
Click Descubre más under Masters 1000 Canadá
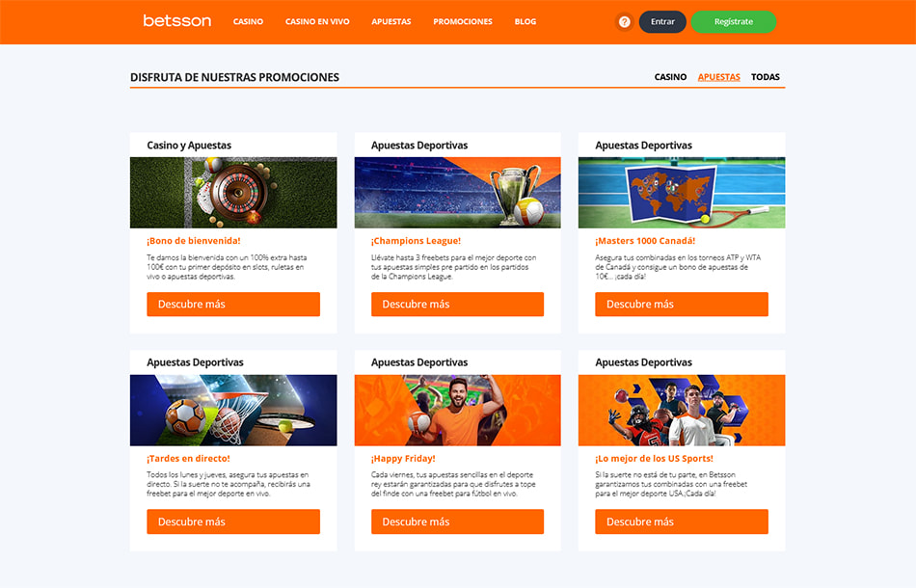pyautogui.click(x=682, y=305)
